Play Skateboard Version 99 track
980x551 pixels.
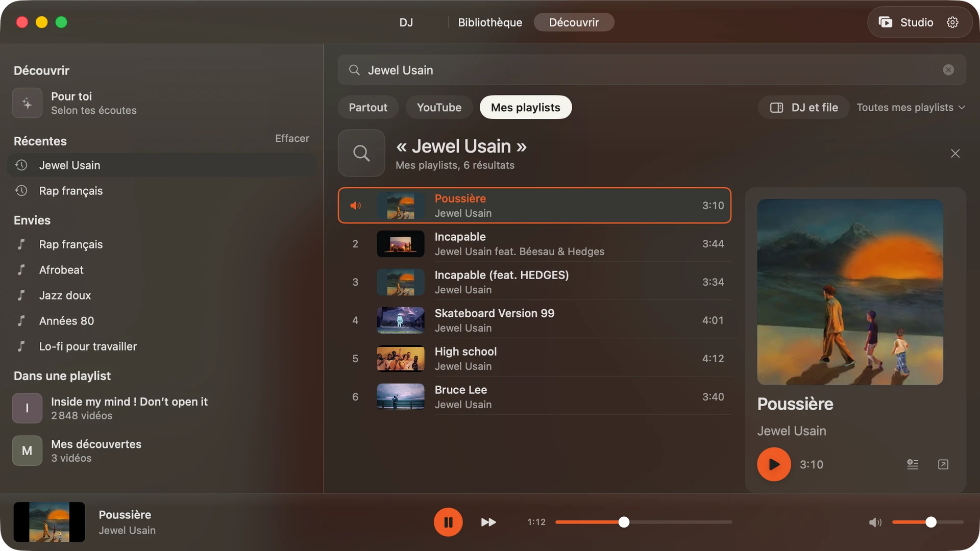coord(534,320)
